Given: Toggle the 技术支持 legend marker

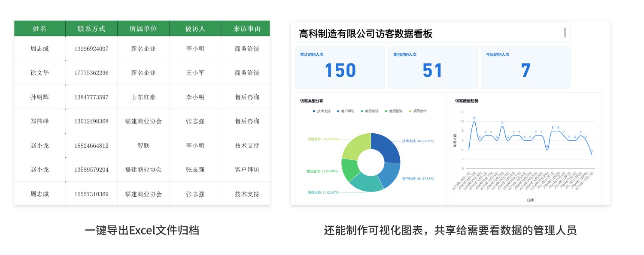Looking at the screenshot, I should point(314,111).
